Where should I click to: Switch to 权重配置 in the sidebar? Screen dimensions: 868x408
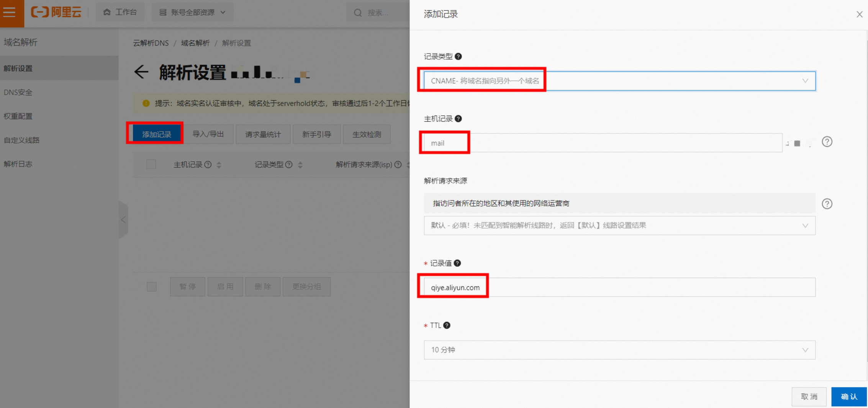click(x=18, y=116)
